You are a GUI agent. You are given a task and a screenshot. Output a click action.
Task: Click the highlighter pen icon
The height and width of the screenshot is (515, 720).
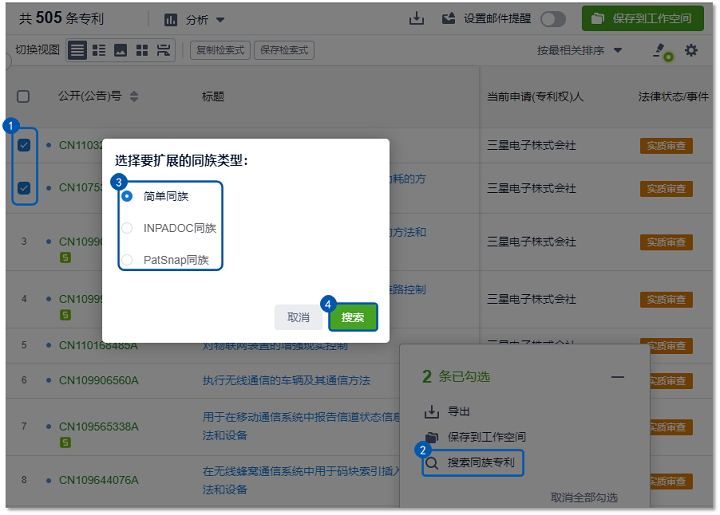pos(660,49)
